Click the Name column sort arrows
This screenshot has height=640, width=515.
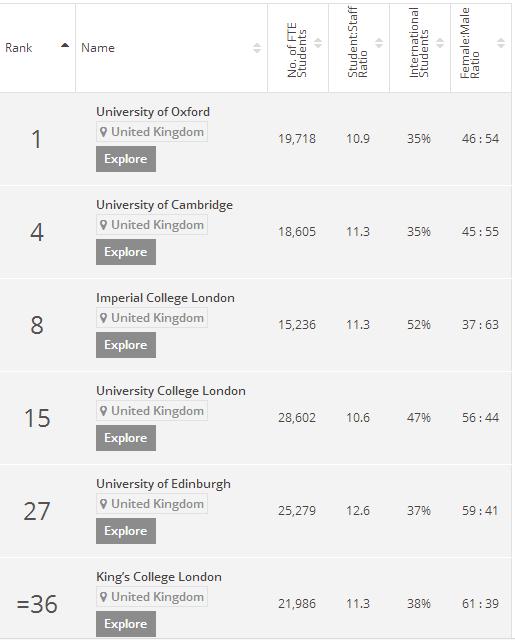pyautogui.click(x=257, y=48)
